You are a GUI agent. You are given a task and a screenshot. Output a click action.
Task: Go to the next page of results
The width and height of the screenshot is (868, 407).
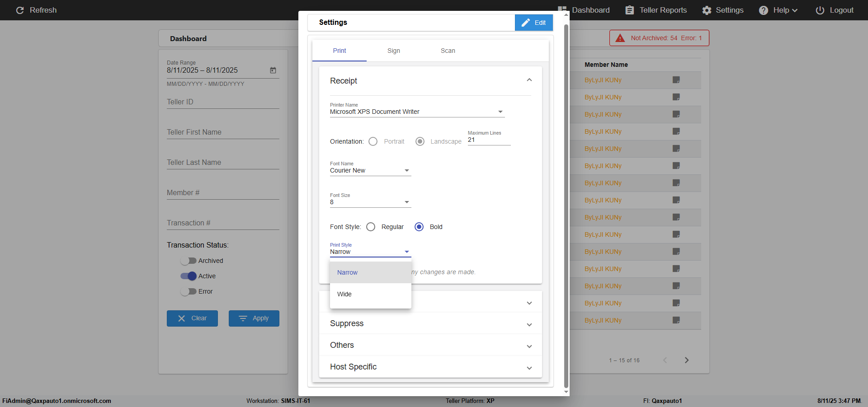687,360
